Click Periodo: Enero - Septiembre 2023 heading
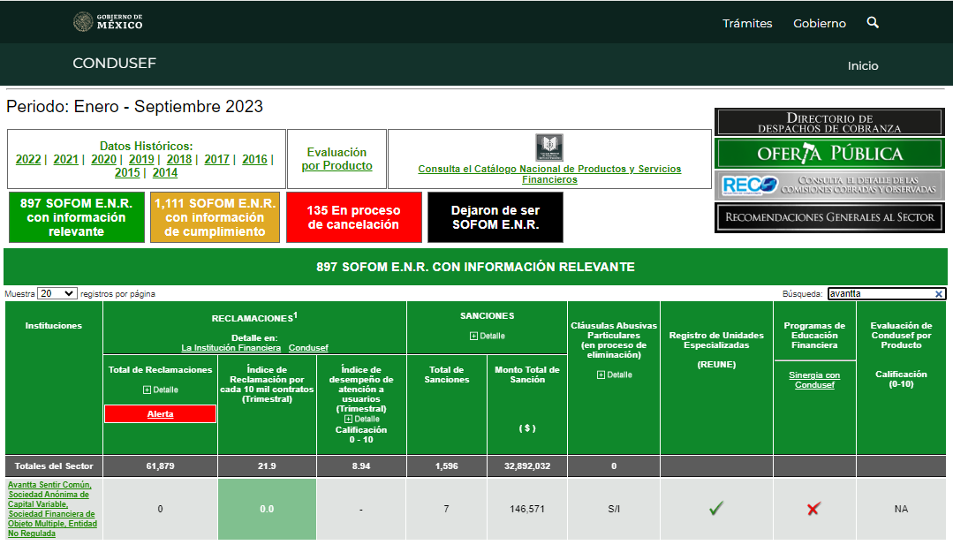 [x=135, y=106]
